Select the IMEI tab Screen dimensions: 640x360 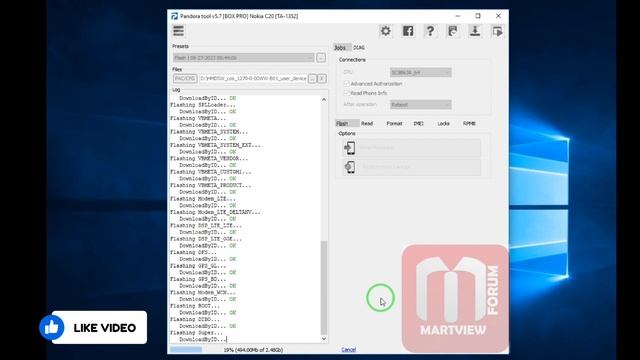[x=418, y=123]
